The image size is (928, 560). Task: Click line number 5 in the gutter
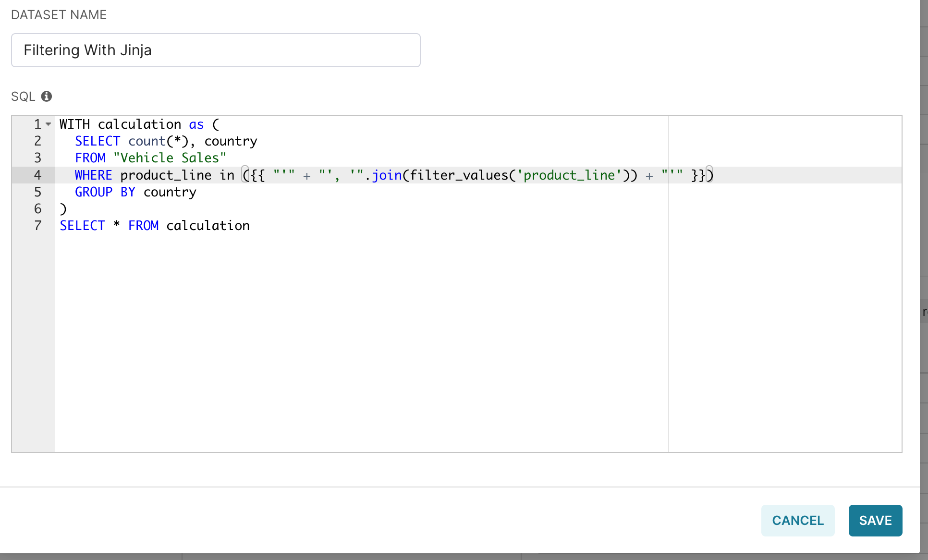tap(37, 192)
